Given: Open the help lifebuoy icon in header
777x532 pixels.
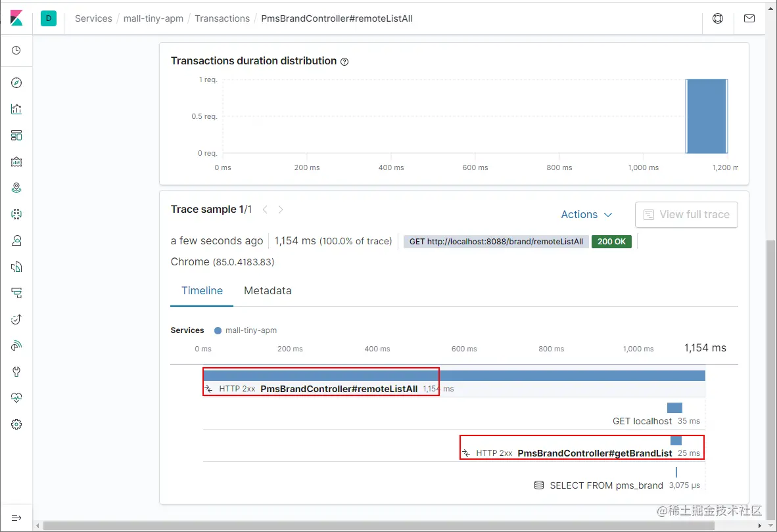Looking at the screenshot, I should (718, 18).
